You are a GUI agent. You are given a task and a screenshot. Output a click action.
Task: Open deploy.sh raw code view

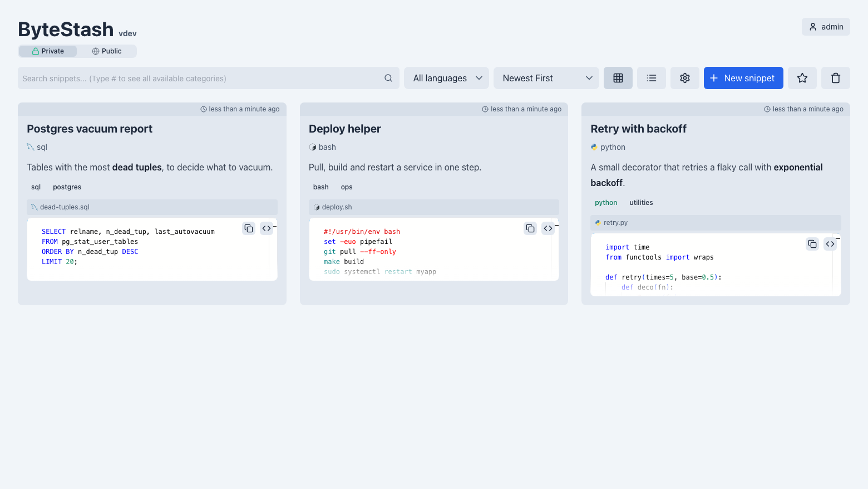[x=548, y=228]
